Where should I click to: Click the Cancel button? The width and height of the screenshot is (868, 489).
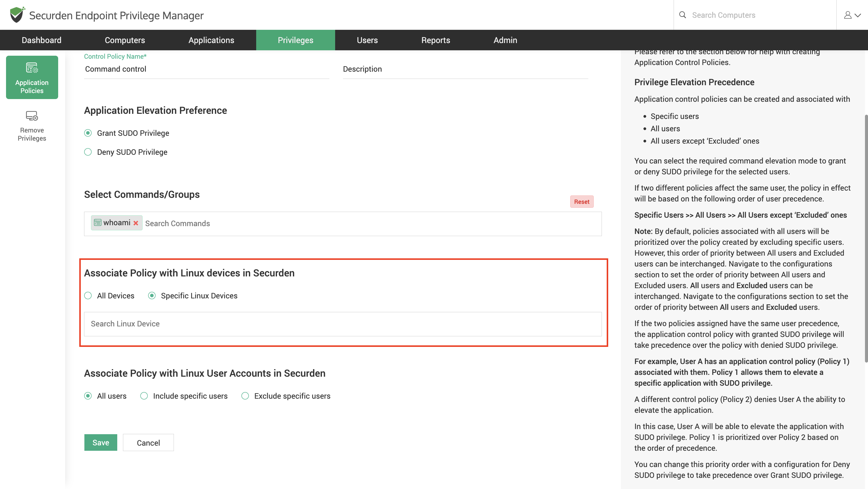148,443
